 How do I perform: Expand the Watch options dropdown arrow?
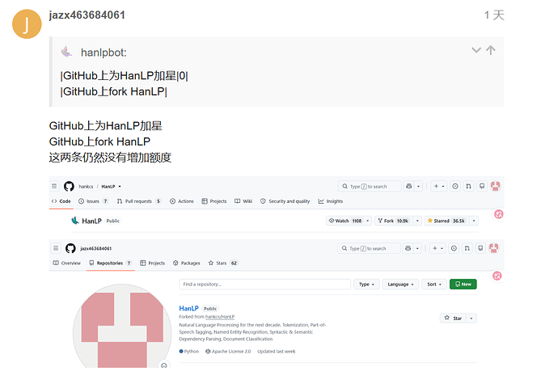coord(368,221)
